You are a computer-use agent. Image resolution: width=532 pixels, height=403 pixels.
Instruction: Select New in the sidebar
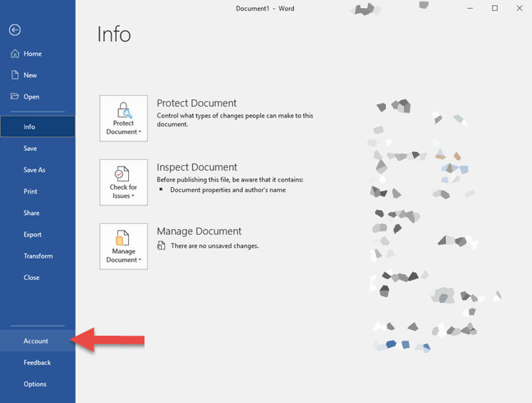38,75
